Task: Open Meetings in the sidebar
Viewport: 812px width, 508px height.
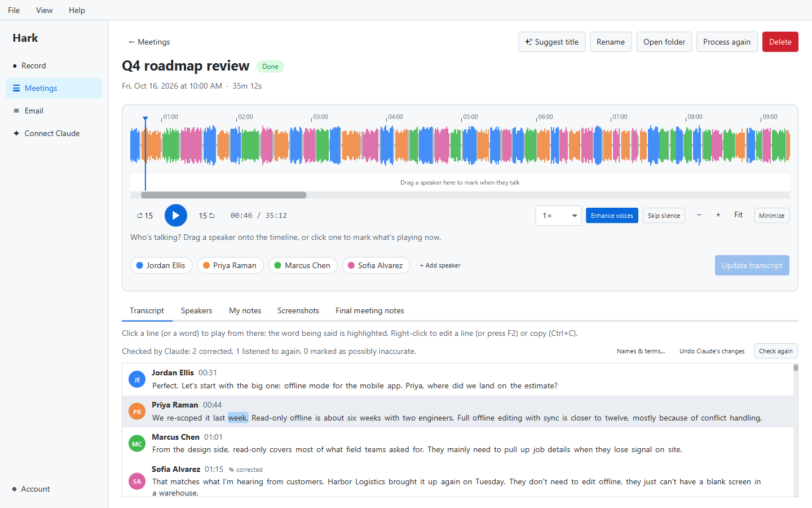Action: tap(54, 88)
